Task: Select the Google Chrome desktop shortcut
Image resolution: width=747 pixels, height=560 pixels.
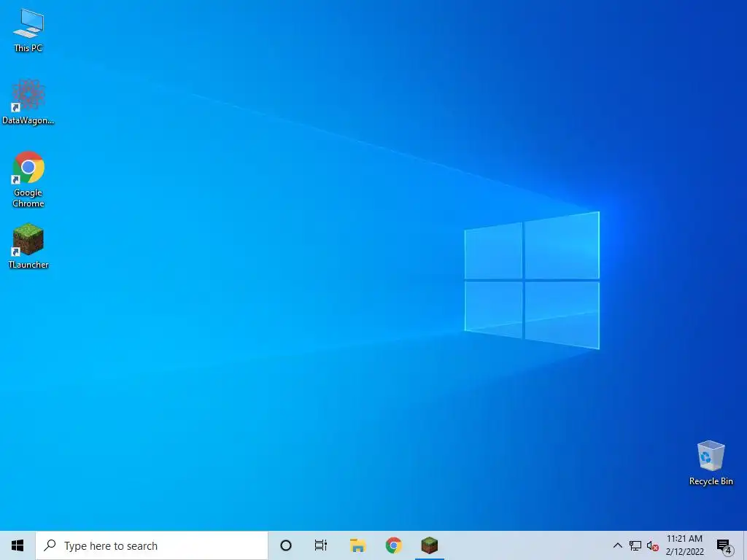Action: (x=28, y=179)
